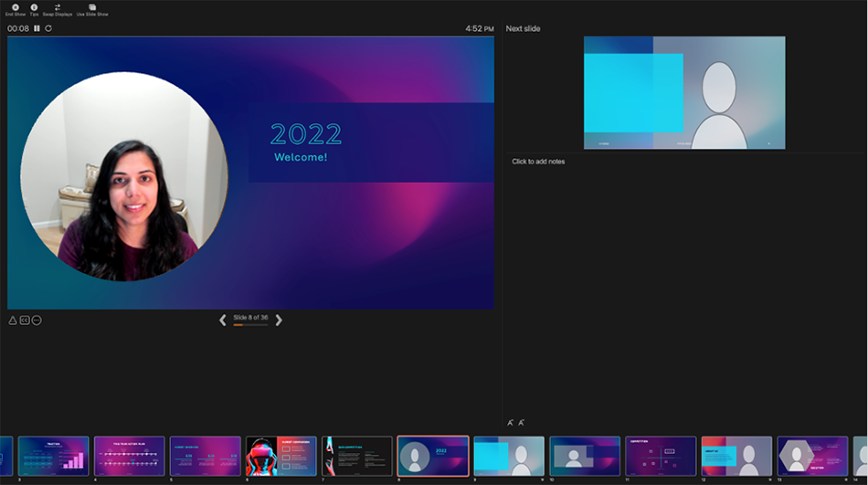Viewport: 868px width, 485px height.
Task: Select slide 6 VR headset thumbnail
Action: (281, 456)
